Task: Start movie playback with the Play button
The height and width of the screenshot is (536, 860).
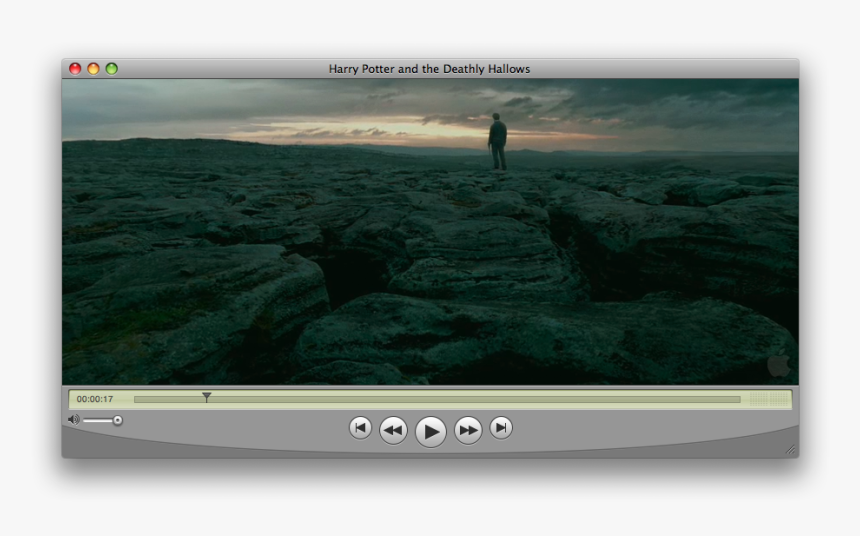Action: [x=431, y=432]
